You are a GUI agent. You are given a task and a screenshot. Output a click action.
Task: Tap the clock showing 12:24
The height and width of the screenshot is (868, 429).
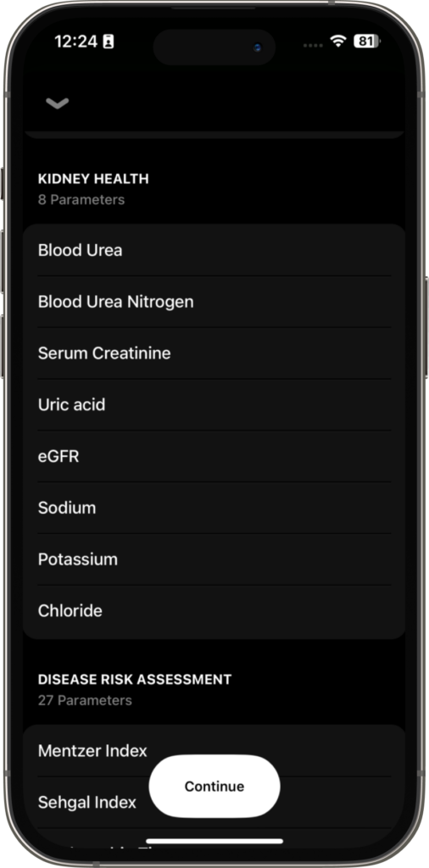tap(75, 42)
